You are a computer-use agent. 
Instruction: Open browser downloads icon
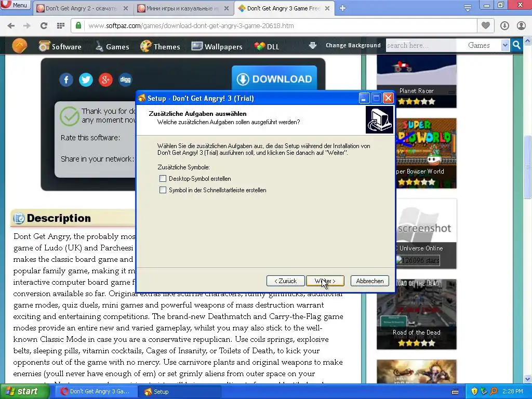[504, 26]
